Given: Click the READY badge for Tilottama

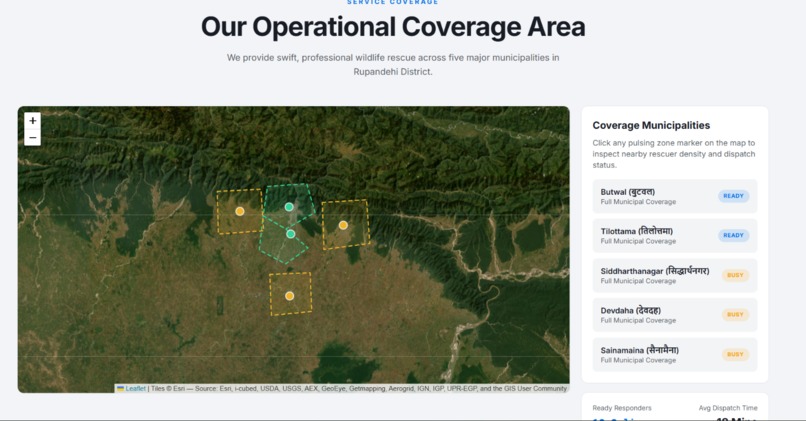Looking at the screenshot, I should click(734, 235).
